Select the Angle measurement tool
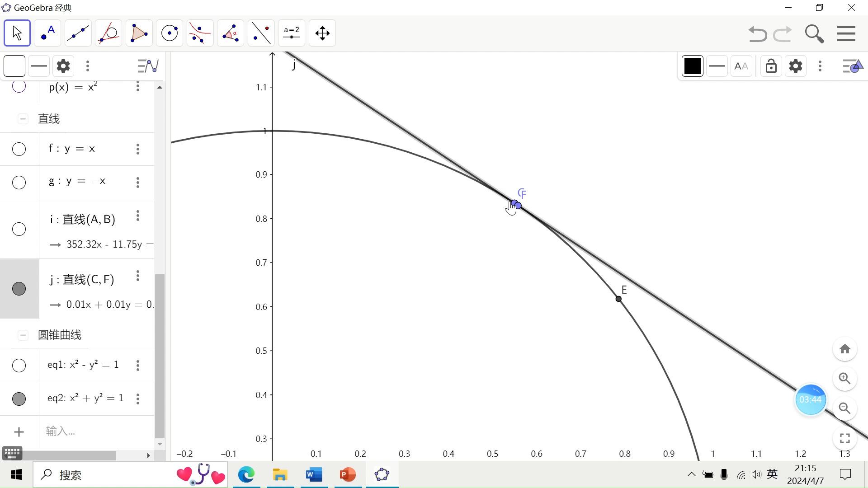Screen dimensions: 868x488 [x=231, y=33]
